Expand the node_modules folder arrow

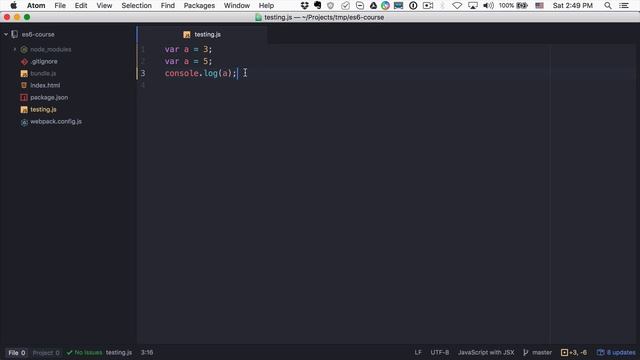15,49
